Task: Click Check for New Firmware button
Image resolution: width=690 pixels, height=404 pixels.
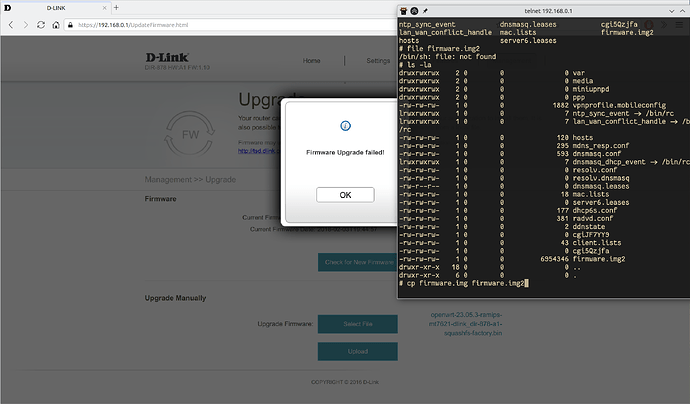Action: (x=358, y=262)
